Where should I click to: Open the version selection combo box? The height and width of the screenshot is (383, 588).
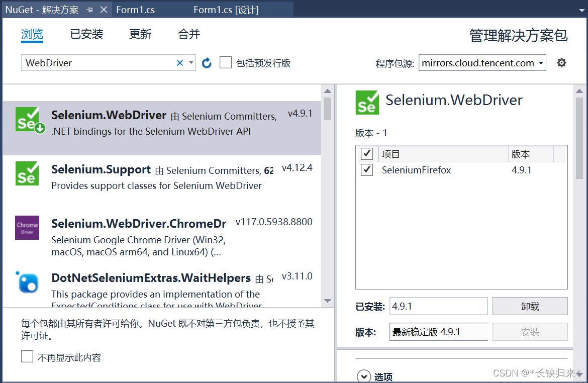tap(439, 332)
